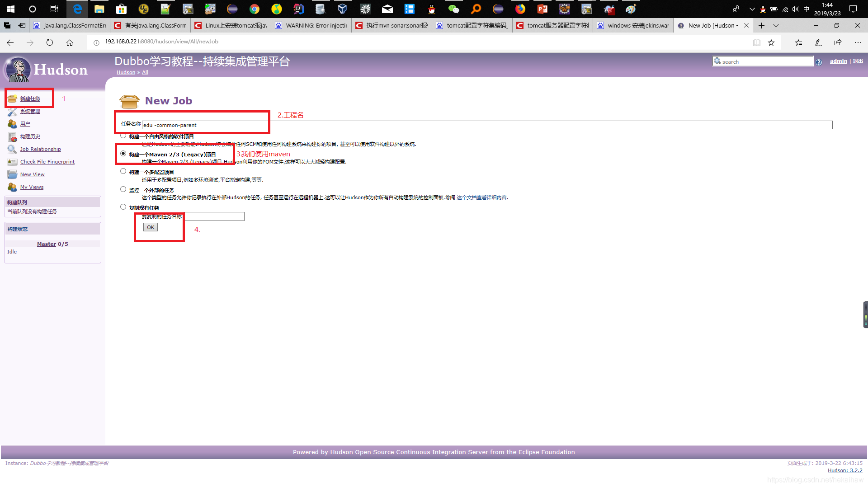This screenshot has height=488, width=868.
Task: Adjust the system volume speaker icon
Action: point(795,9)
